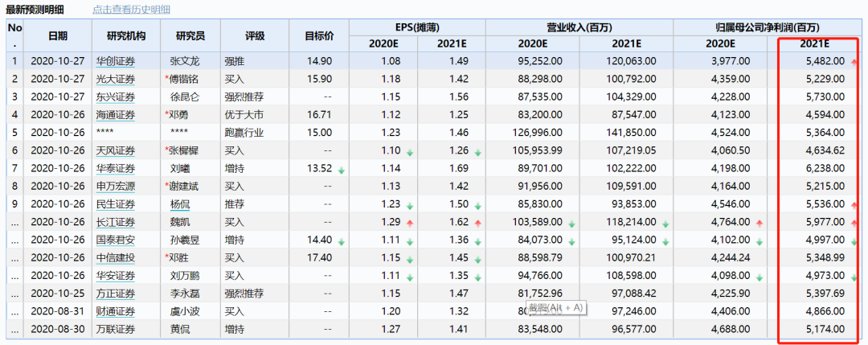Open the 光大证券 institution link
Image resolution: width=868 pixels, height=345 pixels.
click(115, 79)
